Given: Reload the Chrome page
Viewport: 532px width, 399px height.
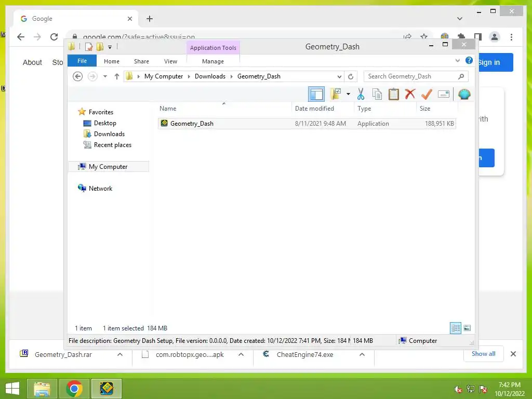Looking at the screenshot, I should point(54,37).
